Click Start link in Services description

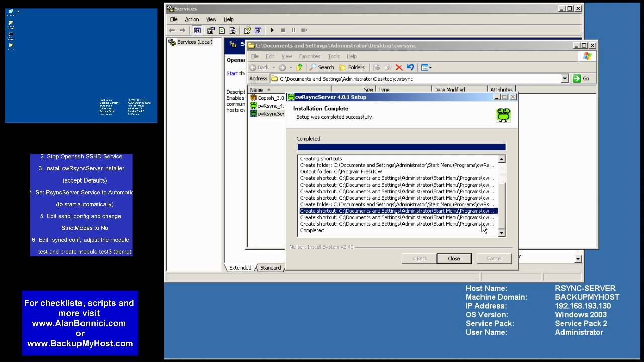click(x=232, y=73)
